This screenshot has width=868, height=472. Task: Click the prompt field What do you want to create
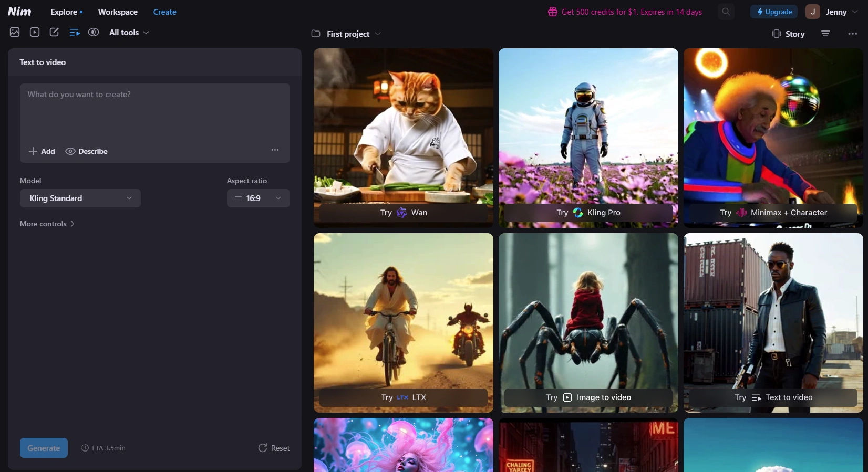(155, 113)
